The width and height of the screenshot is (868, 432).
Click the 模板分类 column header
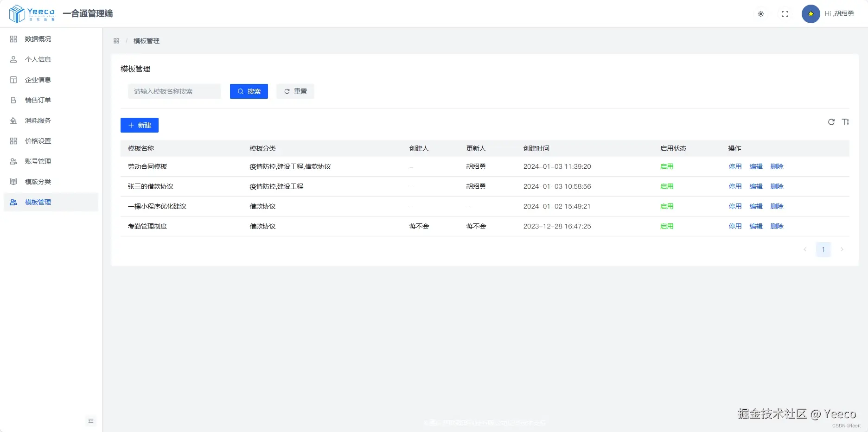263,148
